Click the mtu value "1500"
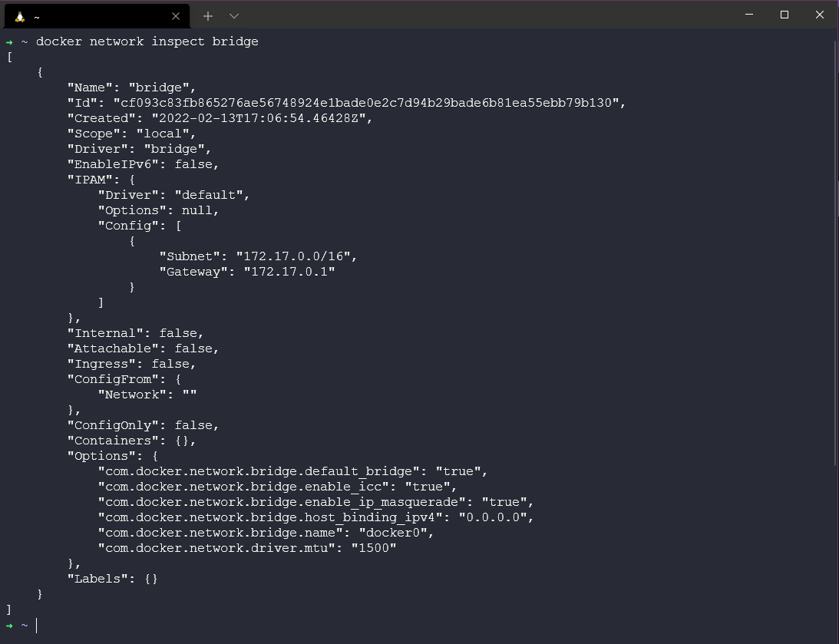The image size is (839, 644). click(x=373, y=548)
